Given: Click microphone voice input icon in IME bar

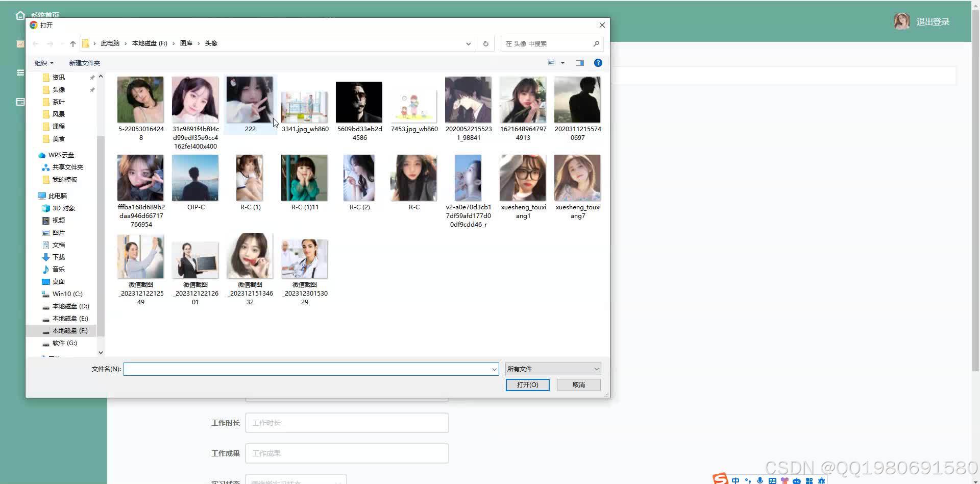Looking at the screenshot, I should [x=760, y=480].
